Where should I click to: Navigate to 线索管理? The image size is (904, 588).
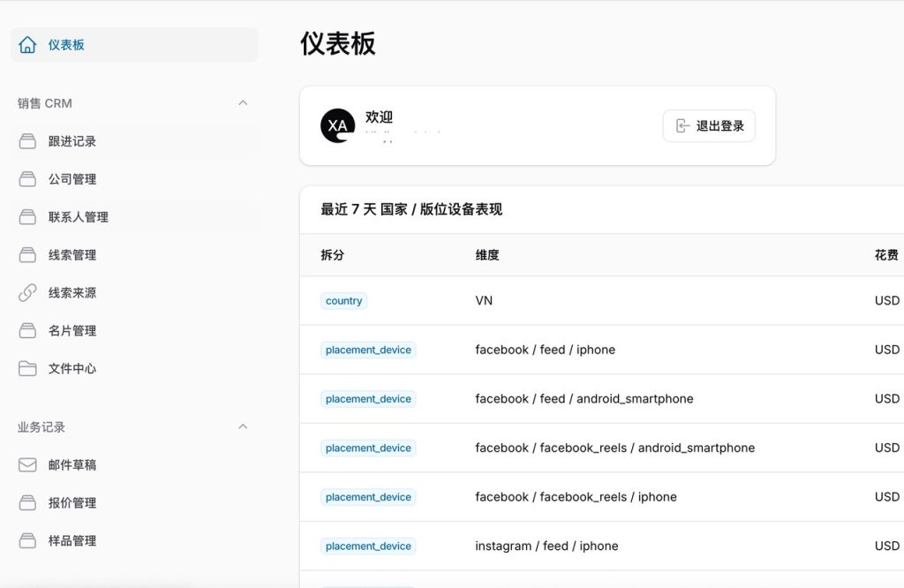[x=134, y=255]
